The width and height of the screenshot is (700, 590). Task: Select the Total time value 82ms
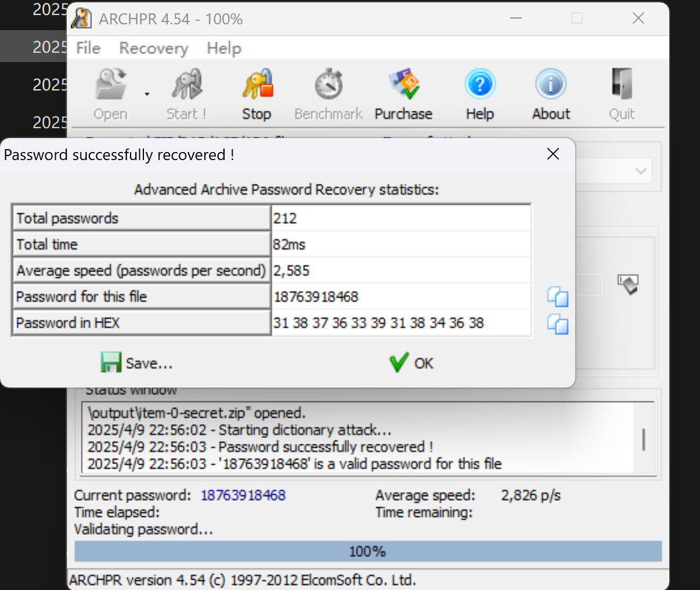401,244
